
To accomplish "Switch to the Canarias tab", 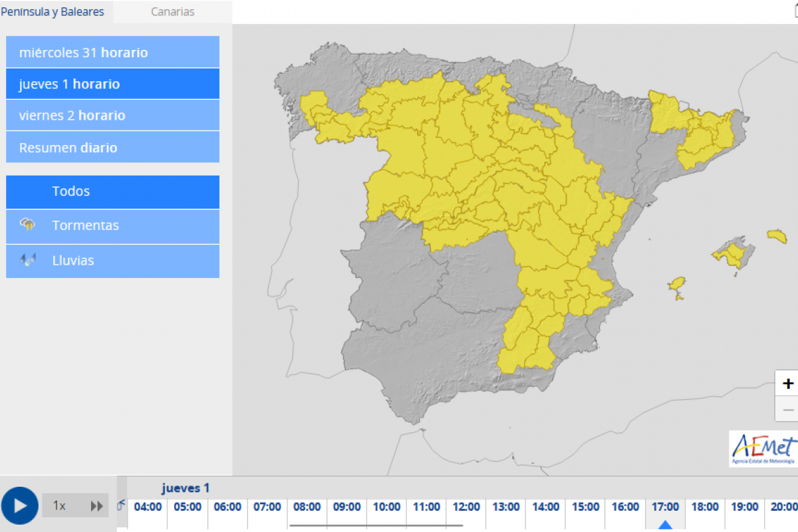I will 172,12.
